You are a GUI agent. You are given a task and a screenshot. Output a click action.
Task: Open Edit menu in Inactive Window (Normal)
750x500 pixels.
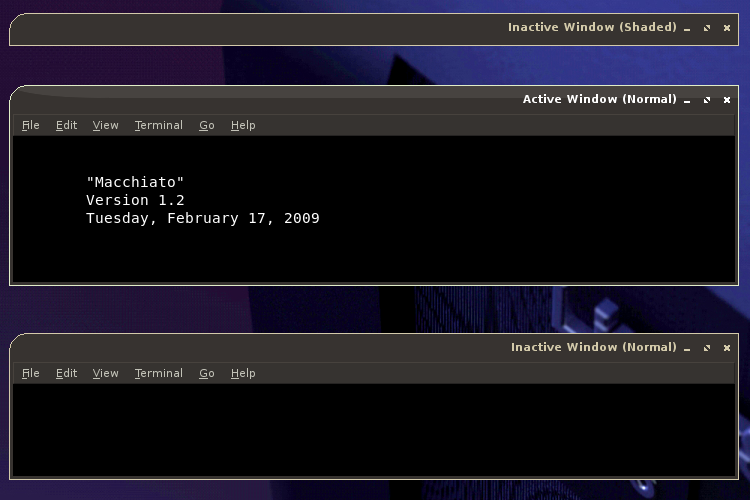(66, 373)
